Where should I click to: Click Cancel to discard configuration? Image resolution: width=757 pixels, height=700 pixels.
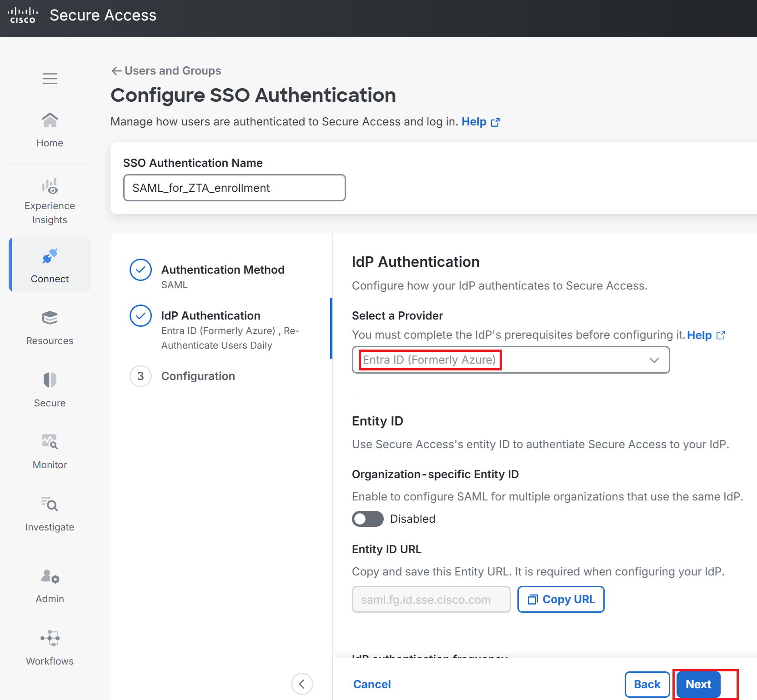[x=372, y=684]
